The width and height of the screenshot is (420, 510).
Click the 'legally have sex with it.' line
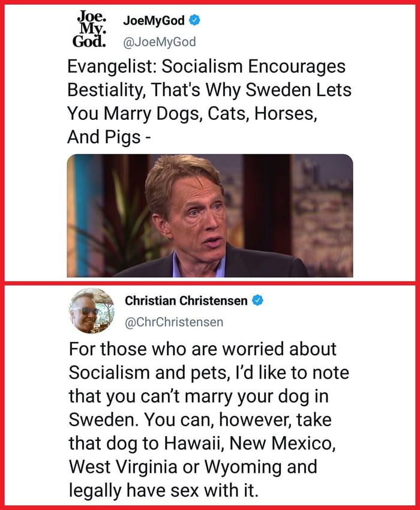click(164, 490)
